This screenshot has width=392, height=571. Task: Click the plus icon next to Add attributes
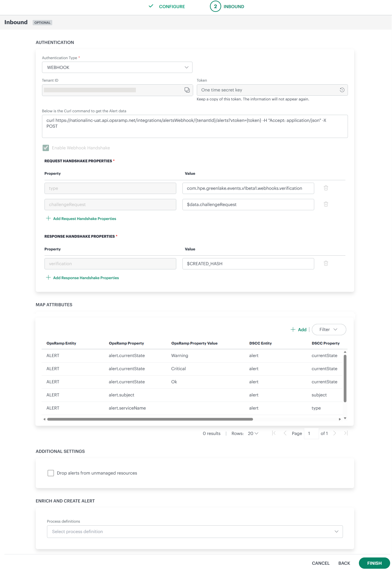(x=293, y=330)
